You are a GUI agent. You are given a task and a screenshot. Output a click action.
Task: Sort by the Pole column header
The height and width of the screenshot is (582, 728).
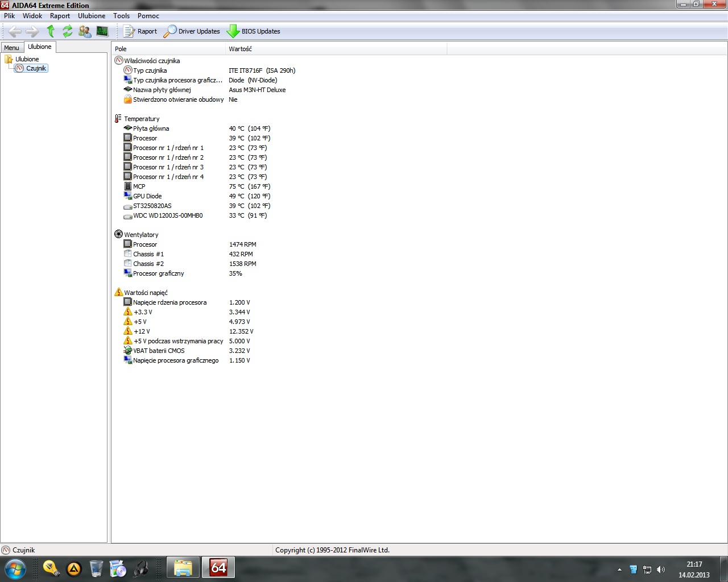pos(168,49)
